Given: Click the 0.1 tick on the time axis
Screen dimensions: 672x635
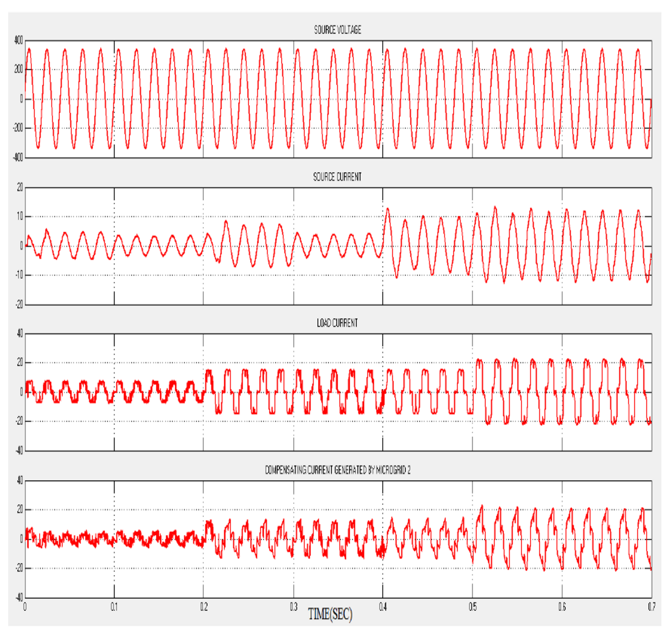Looking at the screenshot, I should pyautogui.click(x=114, y=607).
